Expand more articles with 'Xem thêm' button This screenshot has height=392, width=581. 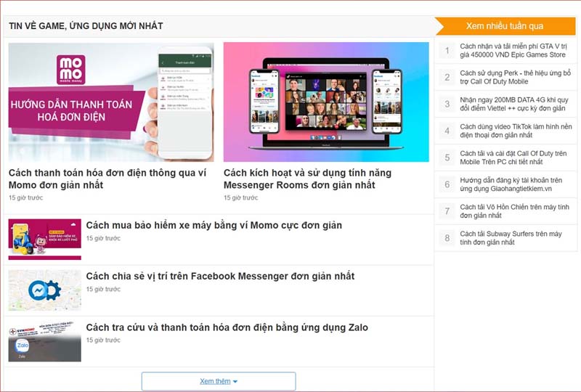click(x=219, y=381)
